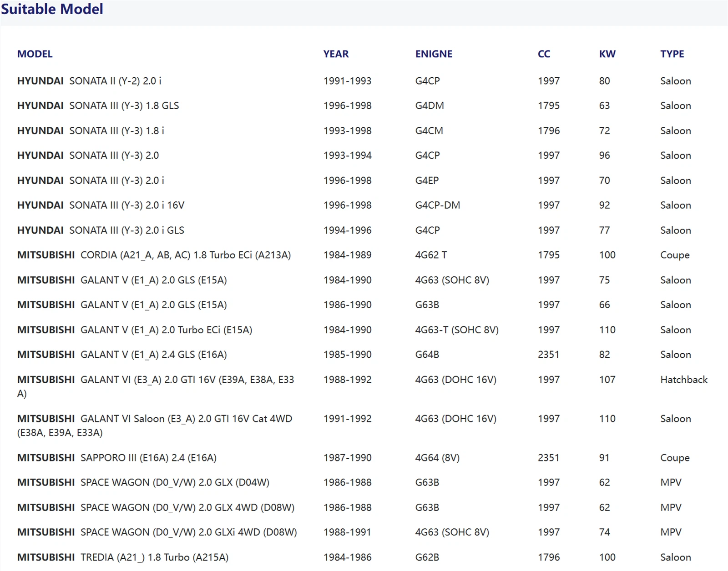This screenshot has height=571, width=728.
Task: Click Space Wagon 2.0 GLXi 4WD model
Action: click(157, 532)
